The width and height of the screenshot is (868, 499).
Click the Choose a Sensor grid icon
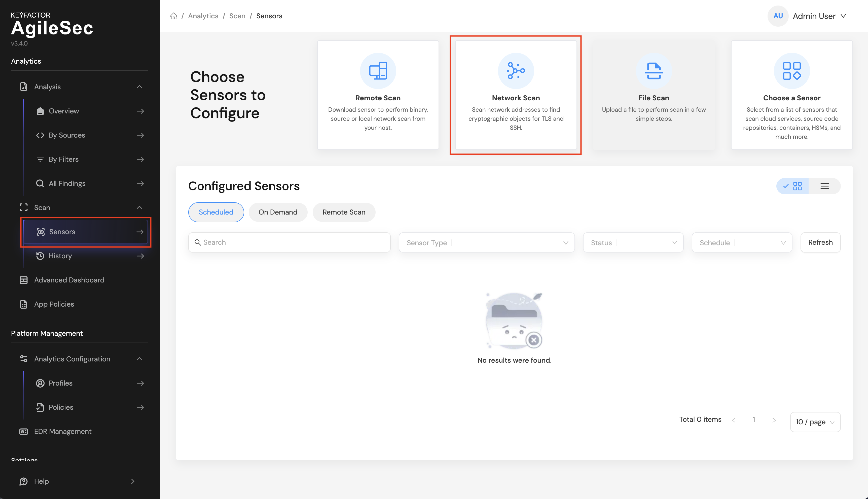(791, 71)
